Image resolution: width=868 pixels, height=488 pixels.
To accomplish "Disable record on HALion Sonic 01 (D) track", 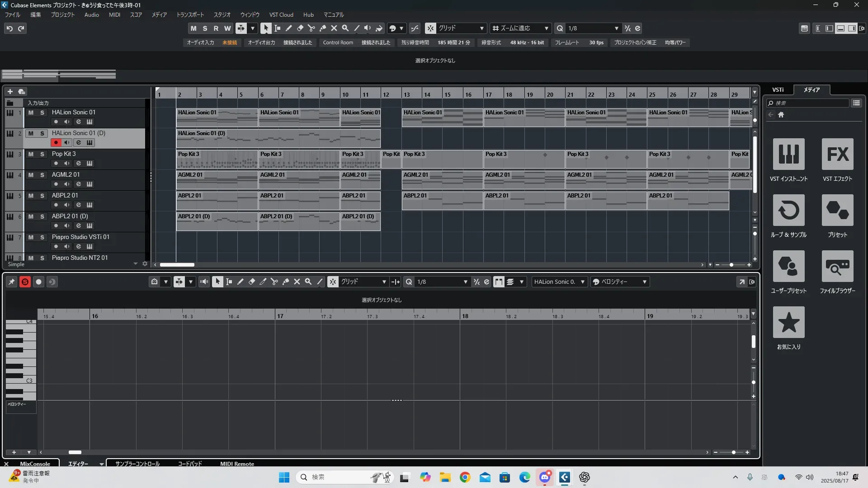I will pos(56,143).
